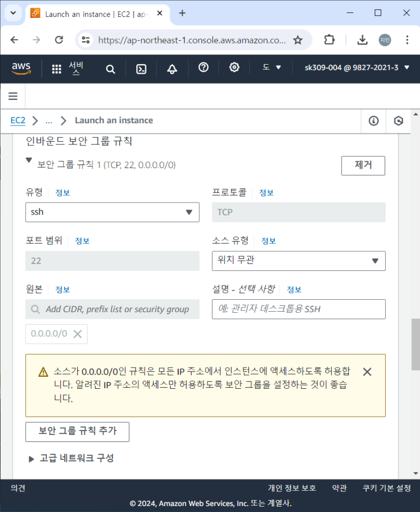420x512 pixels.
Task: Open 약관 footer link
Action: 339,488
